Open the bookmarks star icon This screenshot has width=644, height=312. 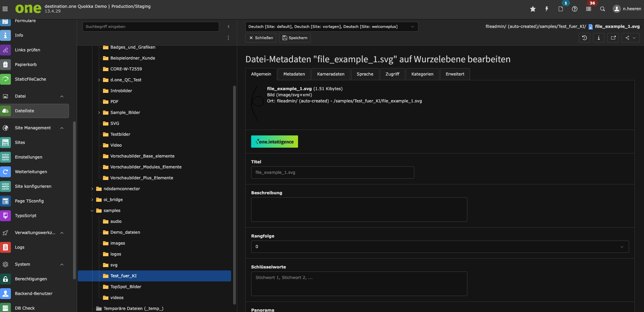(533, 9)
